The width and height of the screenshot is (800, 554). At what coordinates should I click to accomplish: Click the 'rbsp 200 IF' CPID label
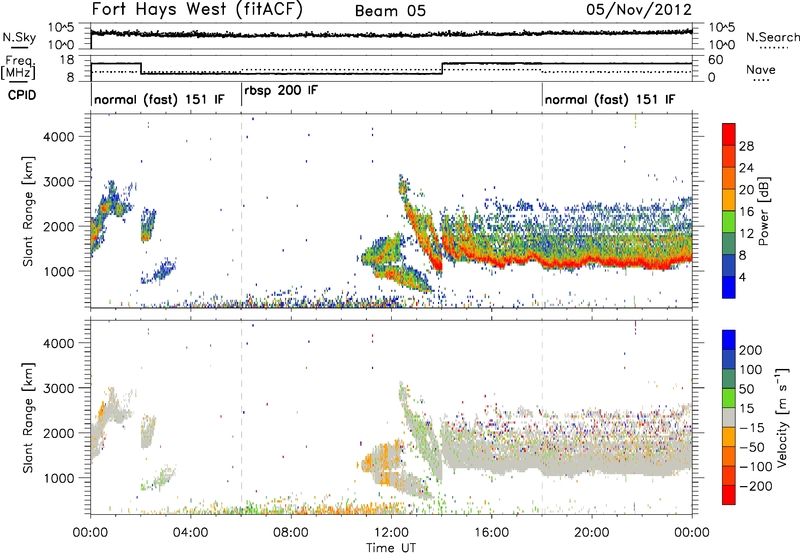coord(281,91)
